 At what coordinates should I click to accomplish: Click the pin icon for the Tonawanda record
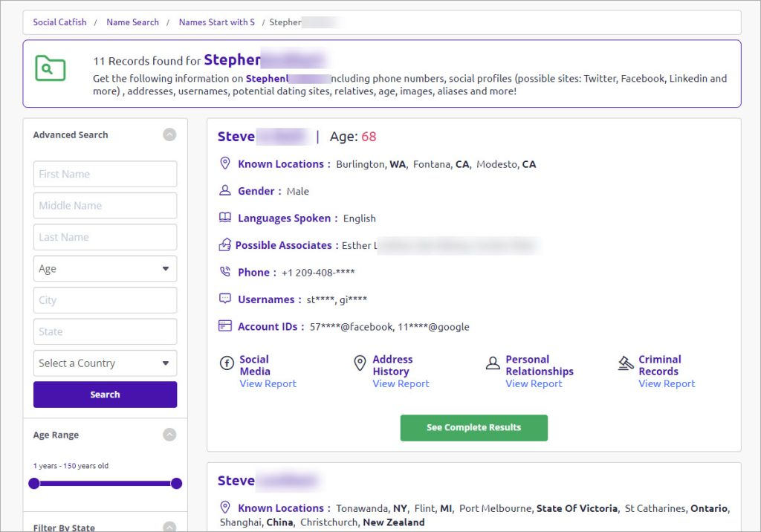[224, 507]
